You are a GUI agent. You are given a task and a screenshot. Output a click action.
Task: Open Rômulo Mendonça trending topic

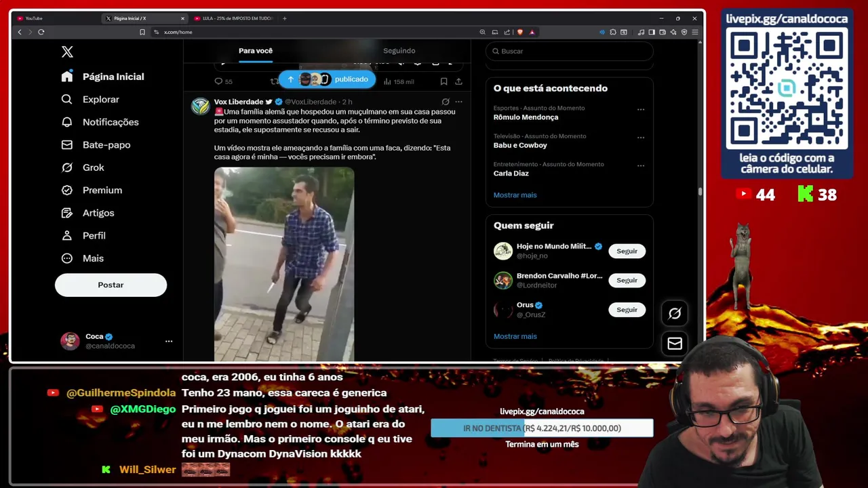(526, 117)
